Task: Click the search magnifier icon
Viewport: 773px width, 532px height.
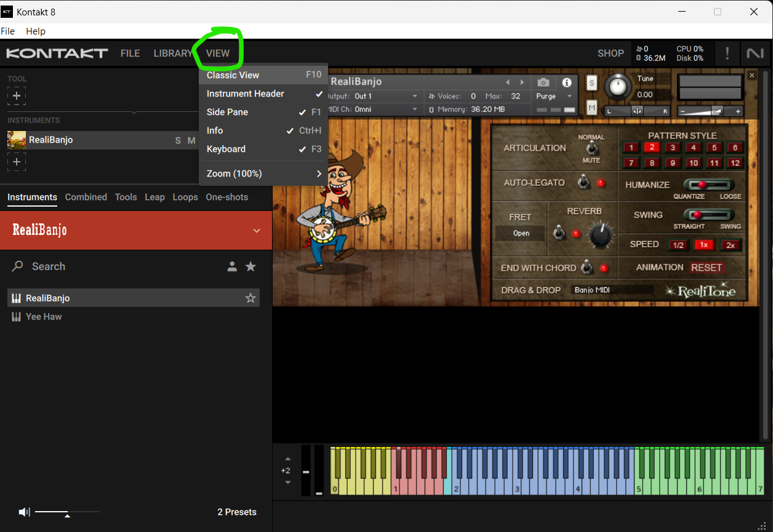Action: [x=18, y=266]
